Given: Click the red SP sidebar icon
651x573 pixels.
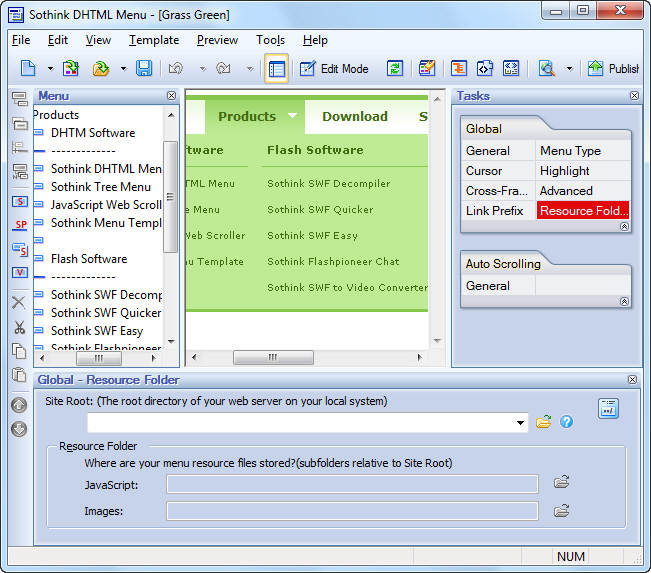Looking at the screenshot, I should (x=20, y=225).
